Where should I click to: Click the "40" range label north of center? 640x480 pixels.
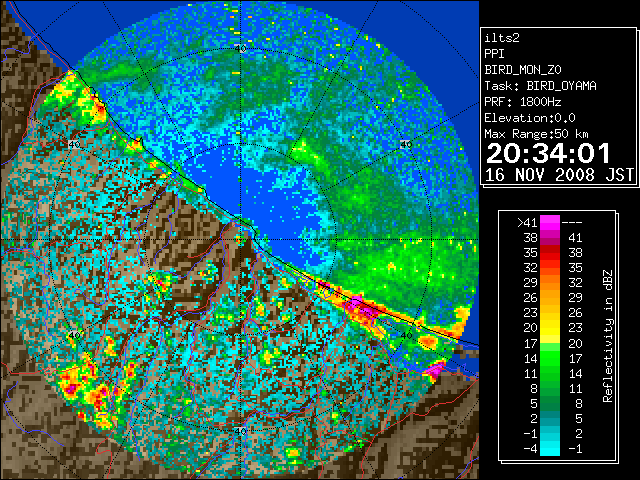click(240, 49)
